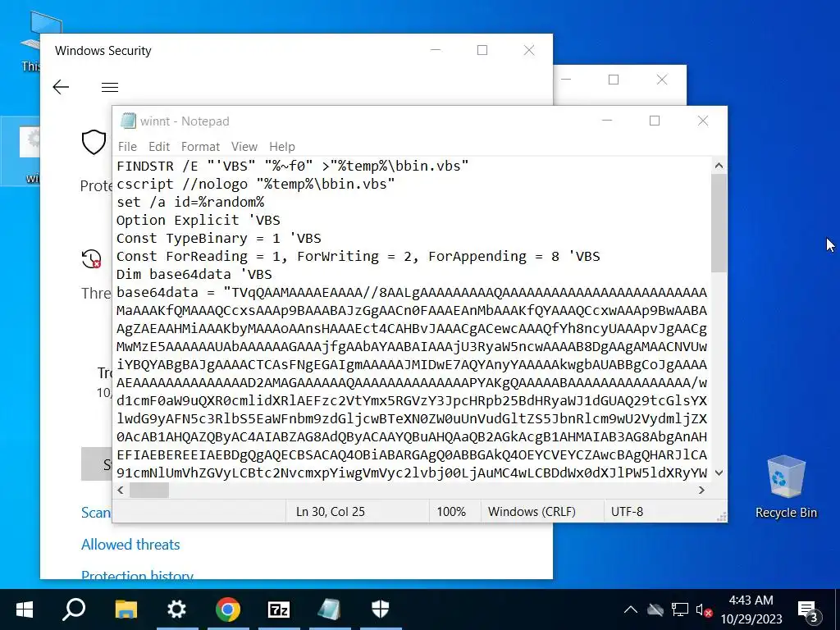The height and width of the screenshot is (630, 840).
Task: Close the Notepad window
Action: point(703,121)
